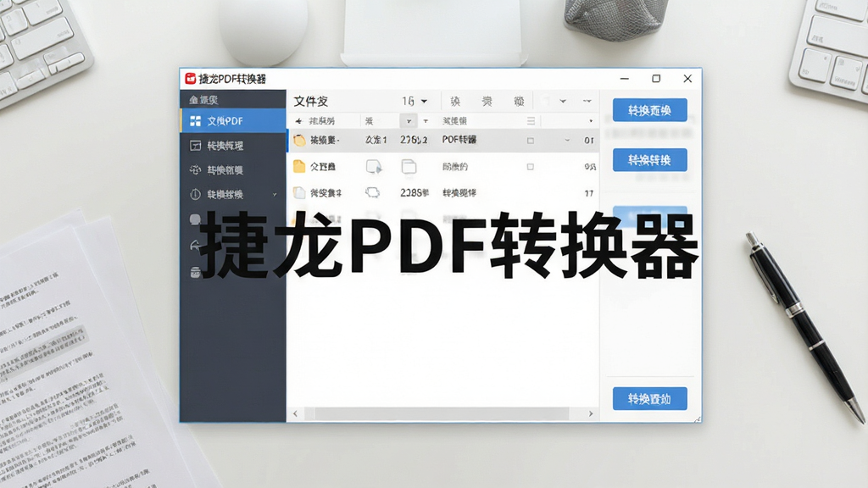Click the value 17 ending the third row
This screenshot has width=868, height=488.
click(589, 193)
